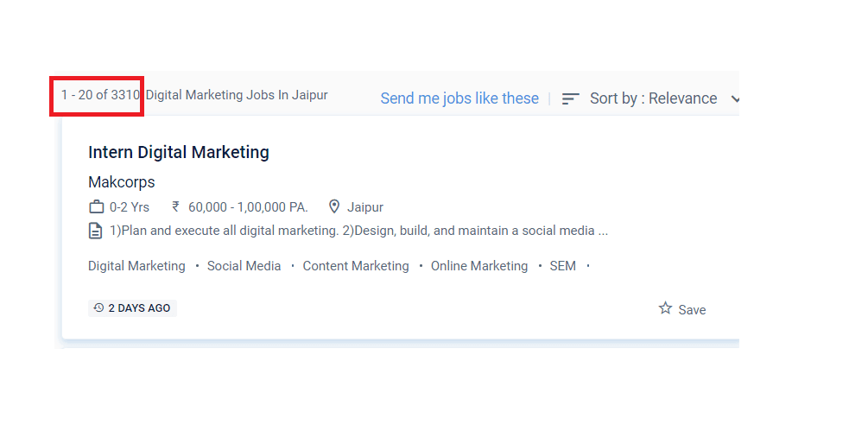This screenshot has height=431, width=868.
Task: Click the briefcase experience icon
Action: point(97,207)
